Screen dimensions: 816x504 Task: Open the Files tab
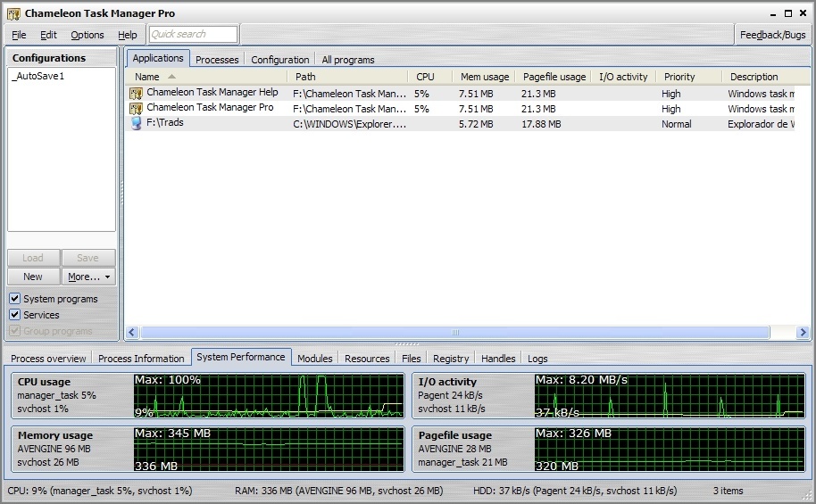411,359
